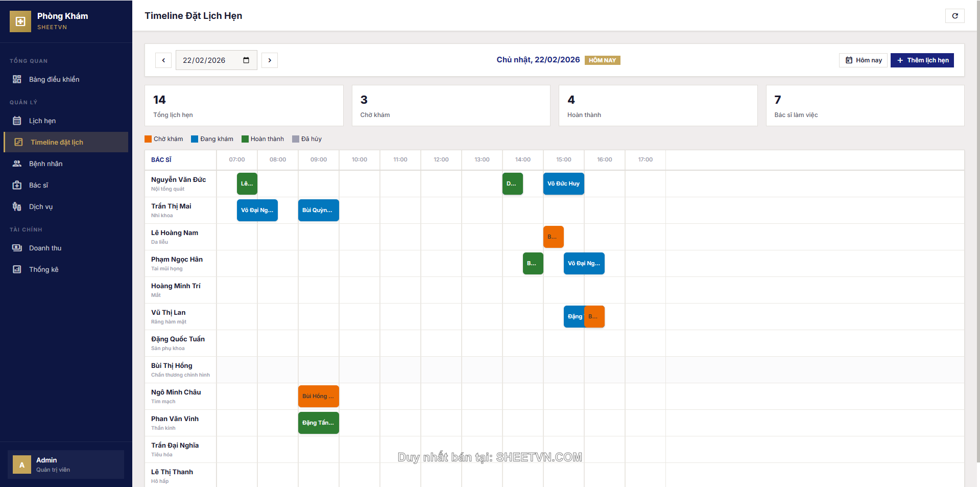
Task: Click the orange Chờ khám legend swatch
Action: point(148,139)
